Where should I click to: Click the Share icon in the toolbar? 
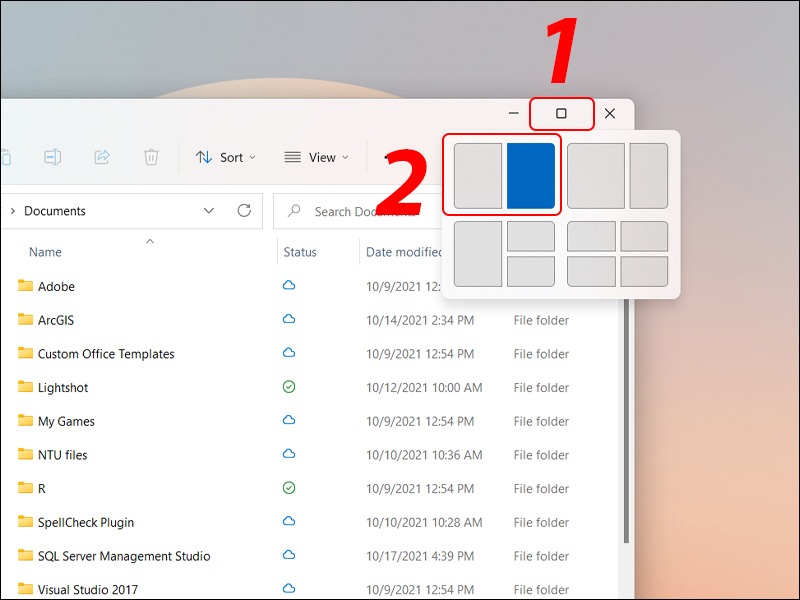[102, 157]
